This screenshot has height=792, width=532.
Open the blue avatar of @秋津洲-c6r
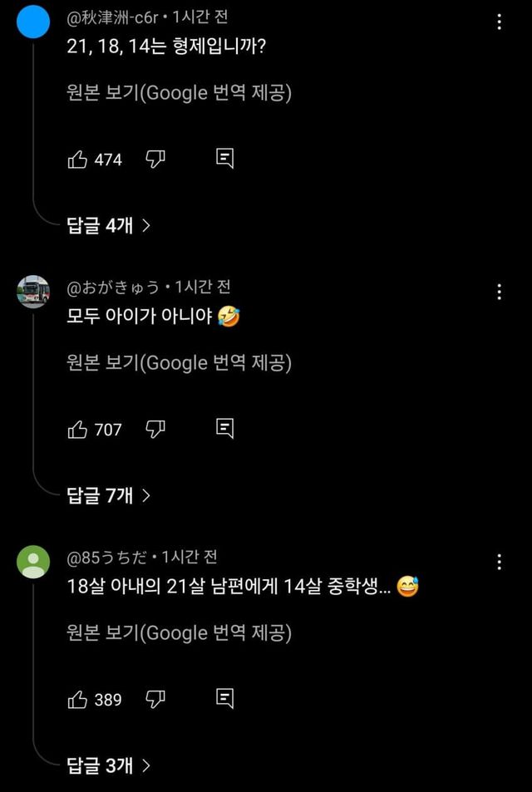click(33, 21)
